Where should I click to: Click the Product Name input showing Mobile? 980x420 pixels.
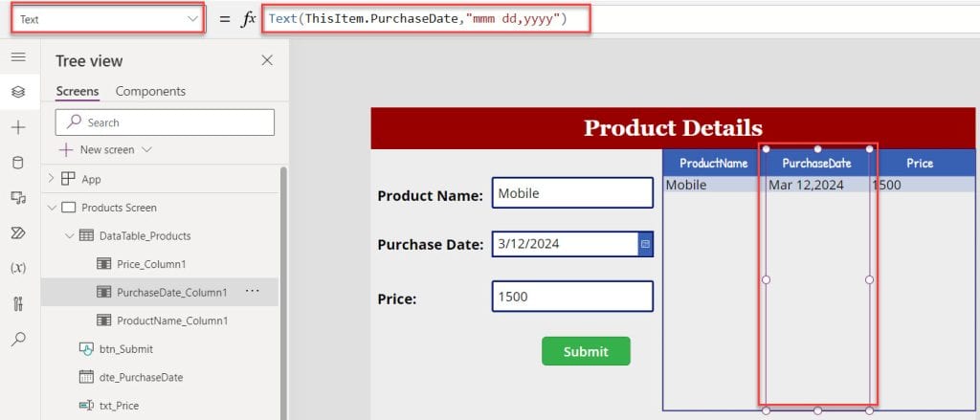pos(572,193)
